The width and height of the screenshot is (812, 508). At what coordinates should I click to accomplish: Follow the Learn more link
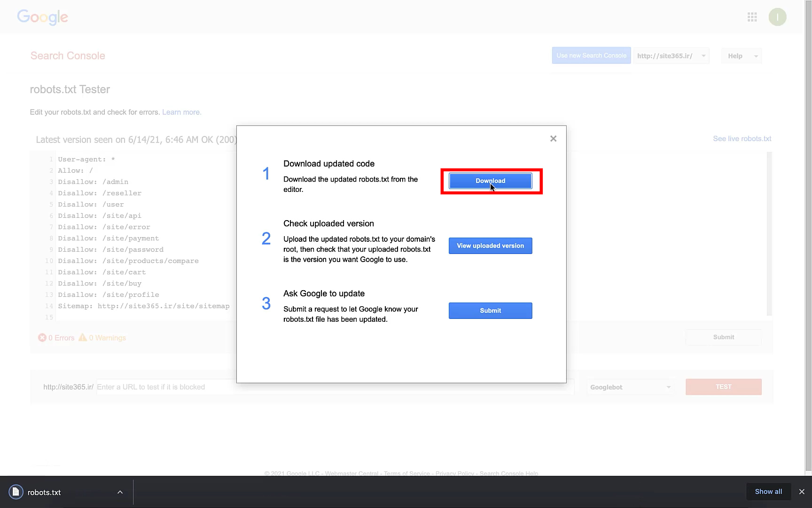pyautogui.click(x=181, y=112)
